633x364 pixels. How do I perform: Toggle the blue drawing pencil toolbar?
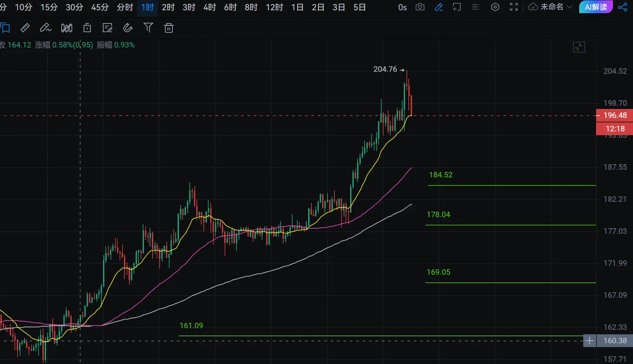(439, 7)
